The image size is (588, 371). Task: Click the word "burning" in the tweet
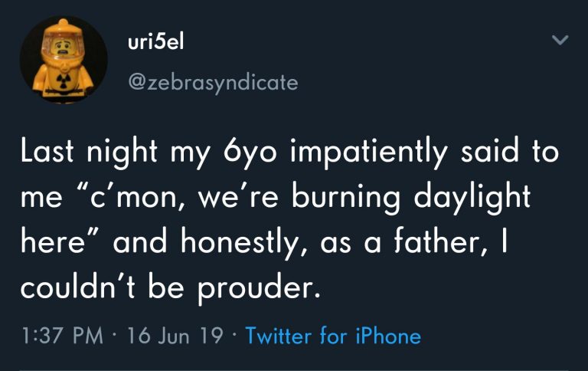[345, 197]
